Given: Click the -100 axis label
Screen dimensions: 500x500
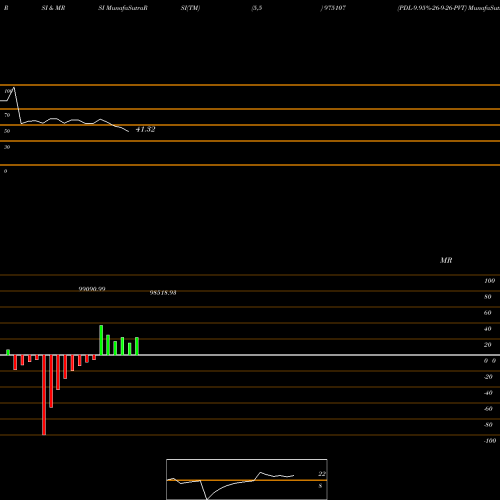Looking at the screenshot, I should coord(490,441).
